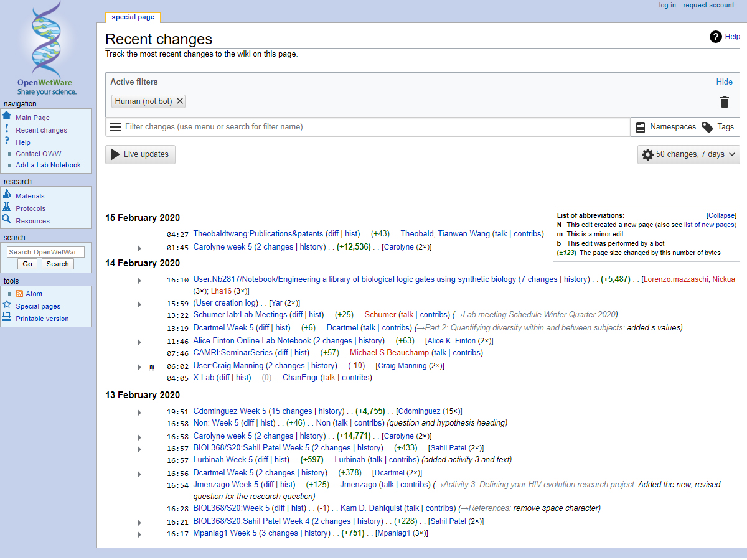
Task: Open the filter menu hamburger icon
Action: (x=115, y=127)
